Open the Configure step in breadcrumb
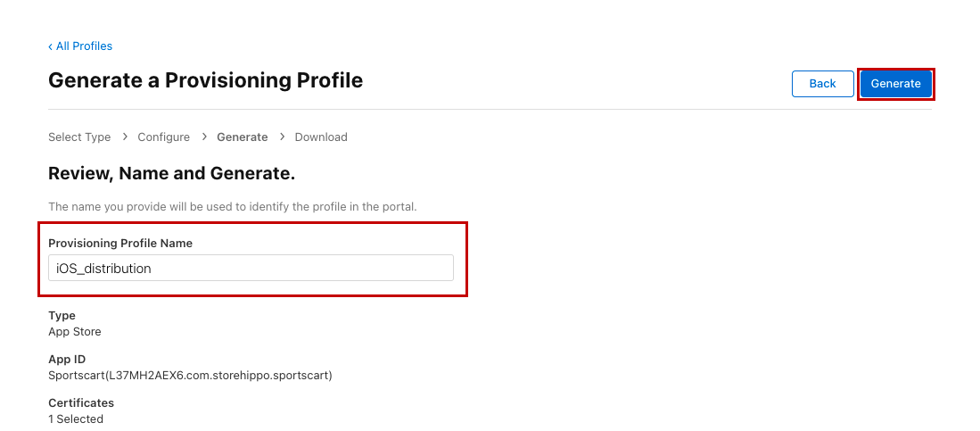The height and width of the screenshot is (431, 980). (x=163, y=137)
